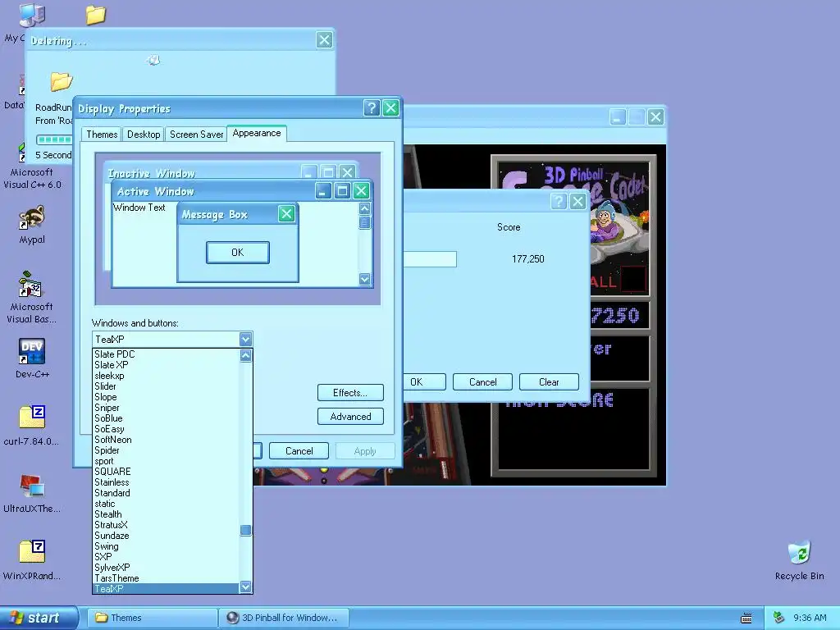Select TarsTheme in the style list

point(166,578)
